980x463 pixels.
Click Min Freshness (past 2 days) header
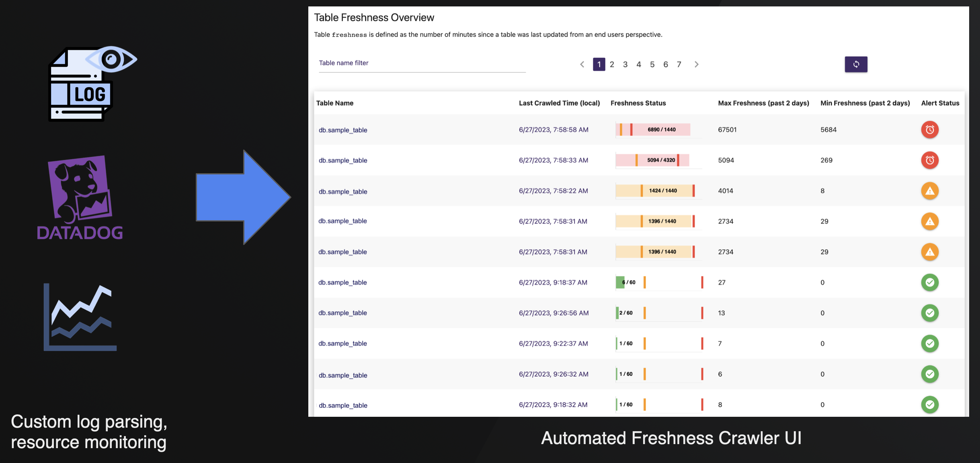point(865,103)
